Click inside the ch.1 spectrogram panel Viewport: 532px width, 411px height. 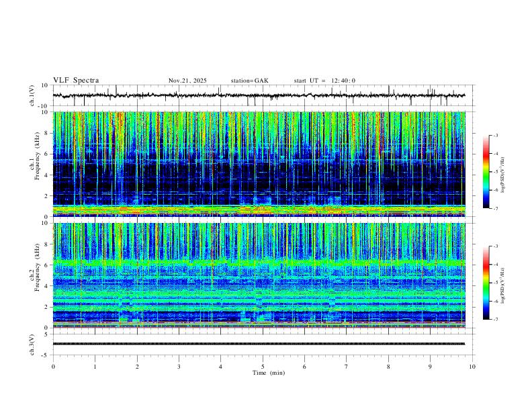pos(259,164)
